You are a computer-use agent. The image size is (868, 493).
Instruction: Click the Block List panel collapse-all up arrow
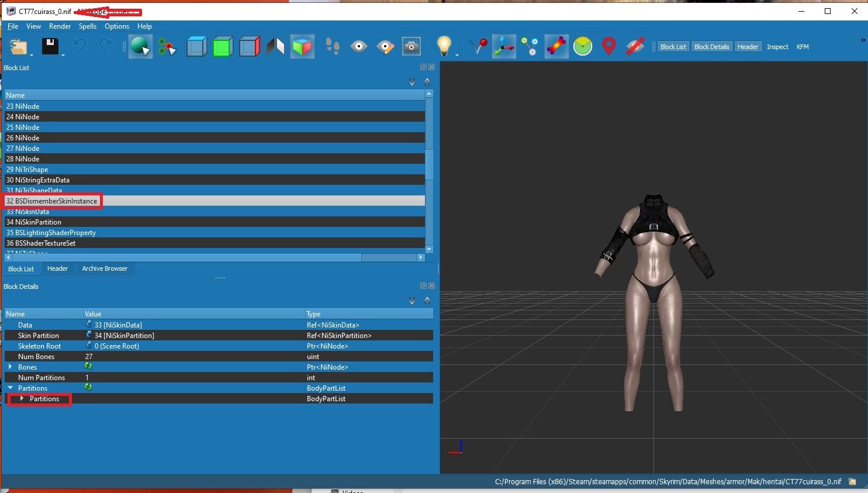pos(427,82)
